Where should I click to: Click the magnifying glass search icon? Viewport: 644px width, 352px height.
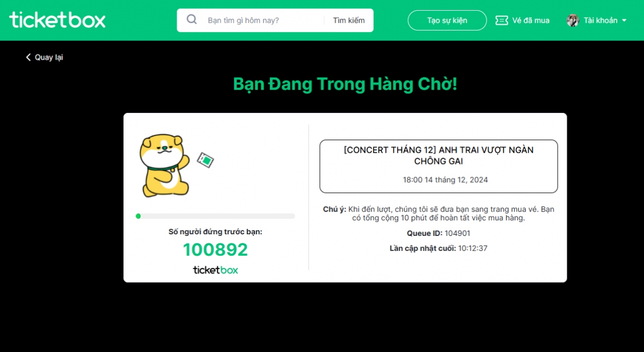[x=192, y=20]
